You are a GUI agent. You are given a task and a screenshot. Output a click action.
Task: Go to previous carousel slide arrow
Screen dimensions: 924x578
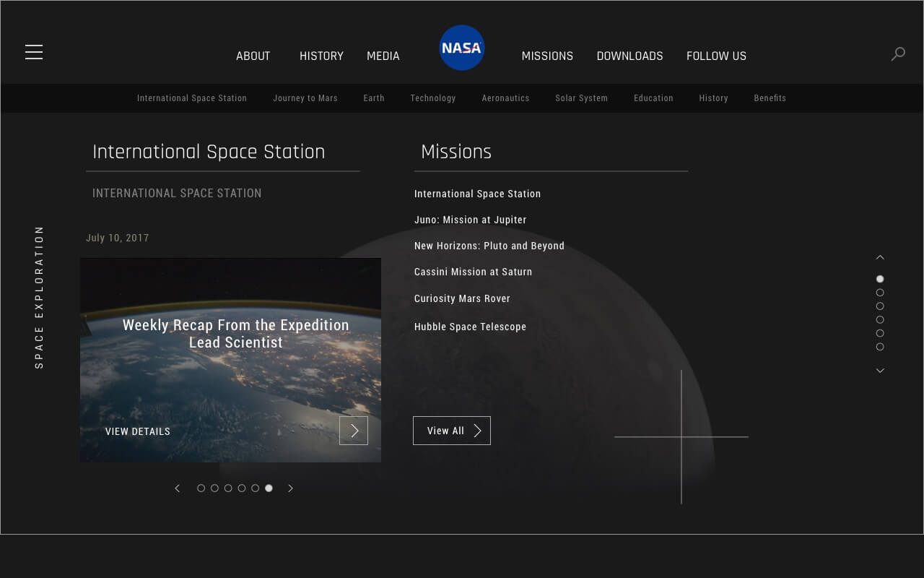click(x=178, y=488)
